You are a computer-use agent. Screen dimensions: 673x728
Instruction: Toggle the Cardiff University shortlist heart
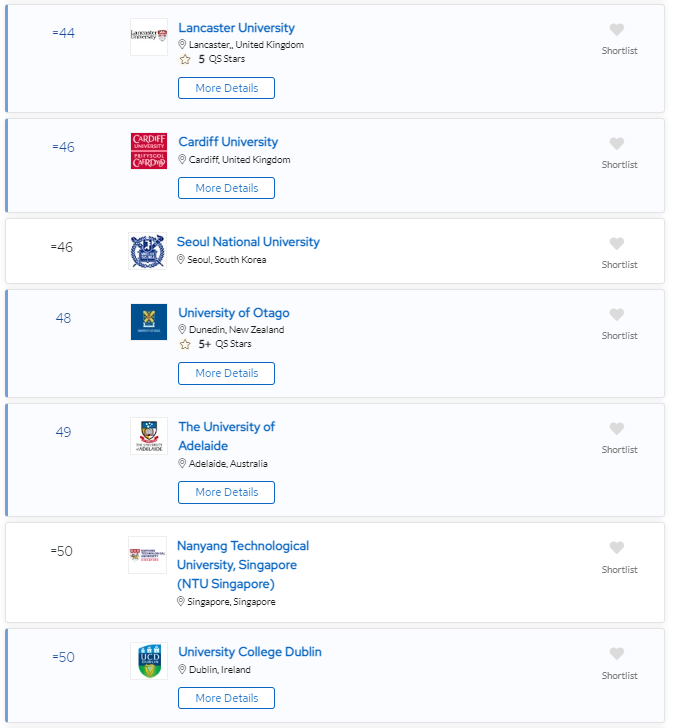click(617, 144)
